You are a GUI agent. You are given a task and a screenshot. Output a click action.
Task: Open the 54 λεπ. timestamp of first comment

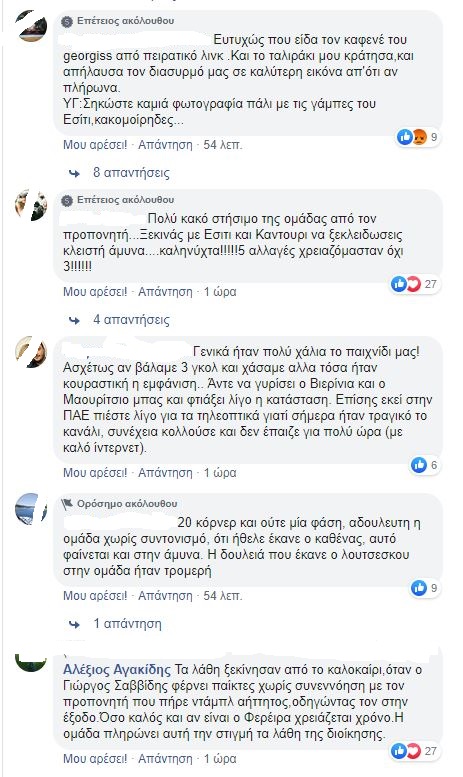click(223, 145)
